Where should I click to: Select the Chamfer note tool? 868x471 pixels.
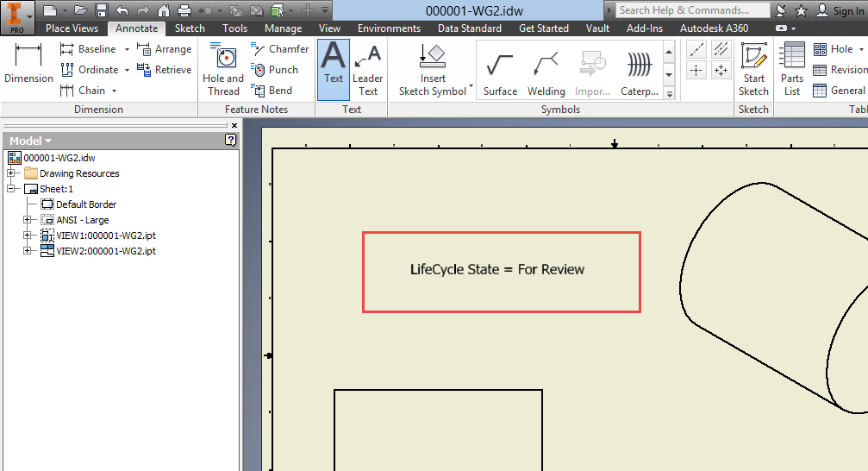(280, 49)
